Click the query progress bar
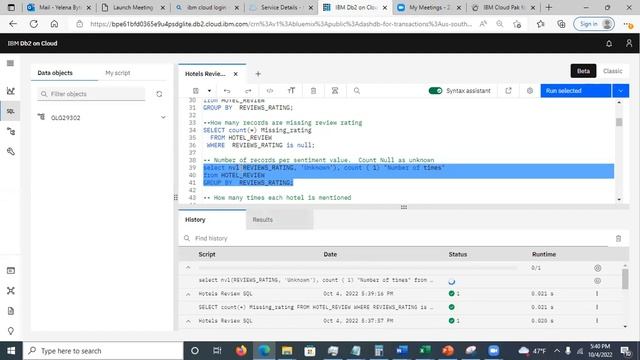 tap(357, 268)
